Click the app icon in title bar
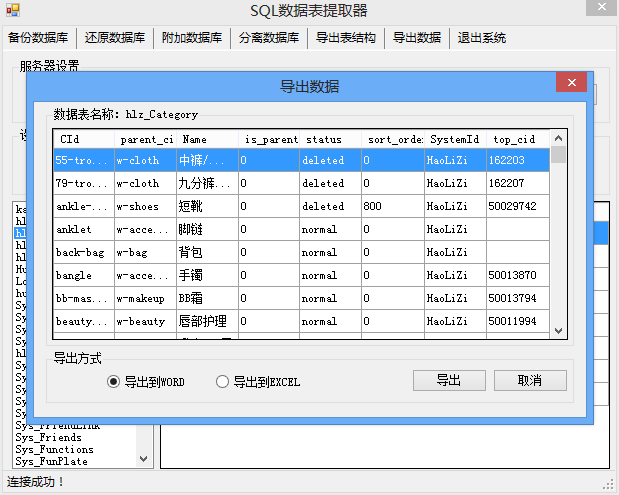 pyautogui.click(x=13, y=10)
